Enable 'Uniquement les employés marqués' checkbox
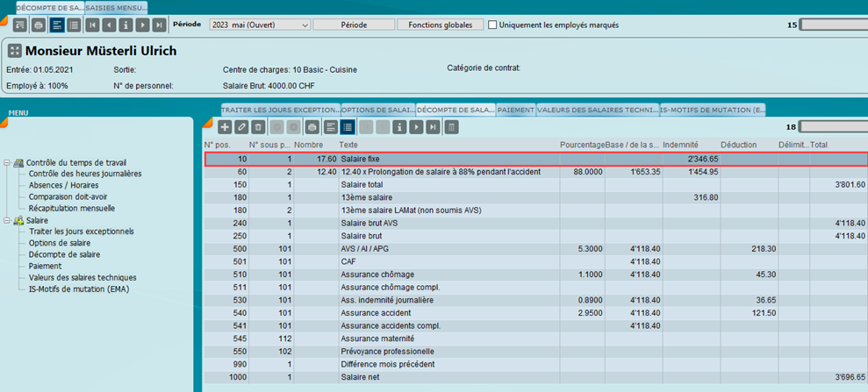 tap(492, 25)
